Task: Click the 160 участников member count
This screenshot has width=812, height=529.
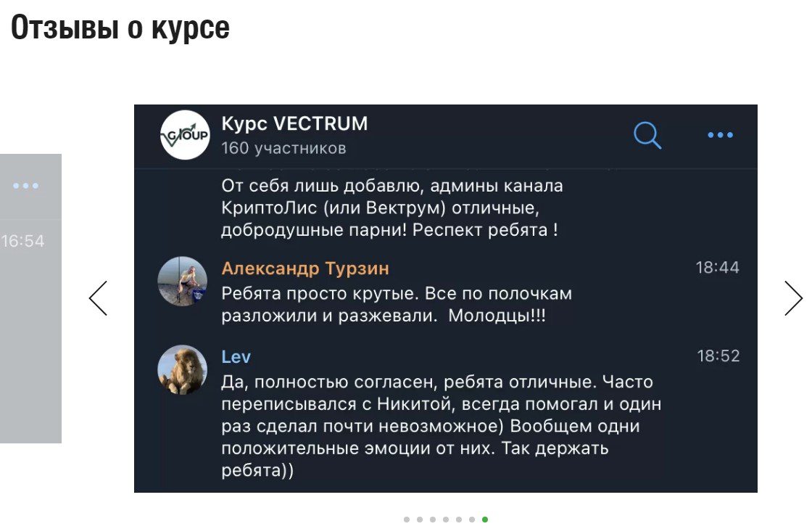Action: pos(283,149)
